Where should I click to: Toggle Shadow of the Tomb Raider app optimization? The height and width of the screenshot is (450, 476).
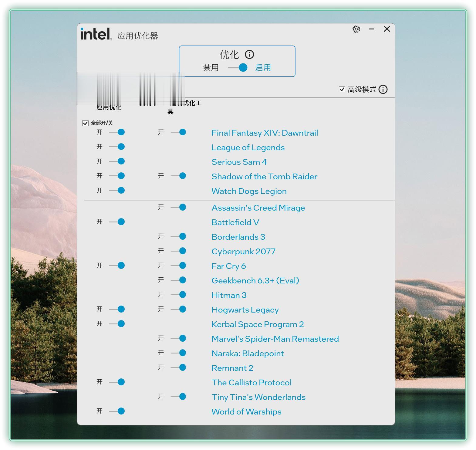click(x=117, y=176)
